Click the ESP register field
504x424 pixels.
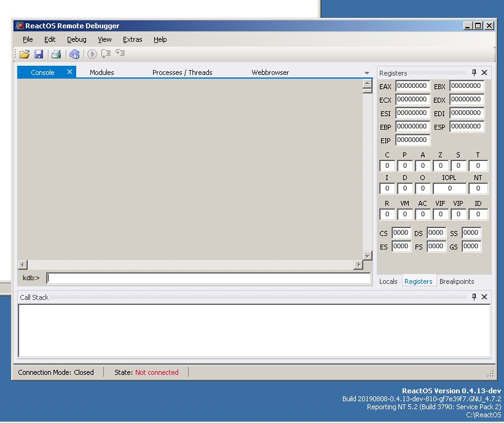(467, 127)
